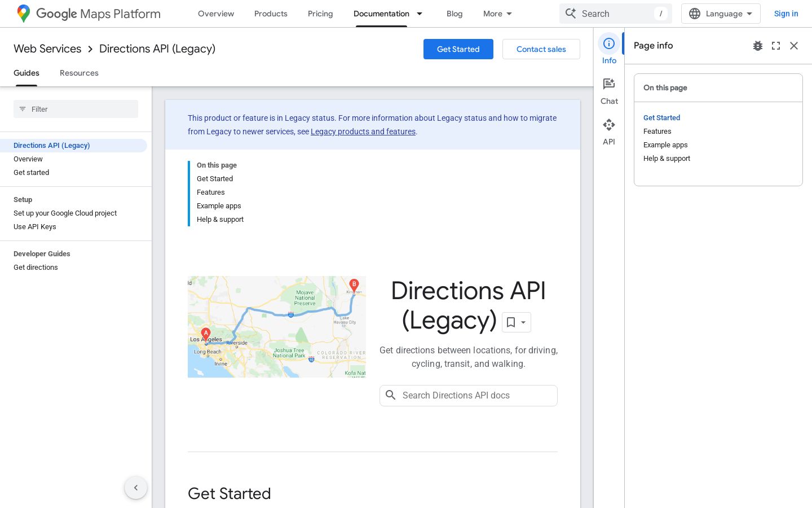Click the bug report icon in Page info

[x=758, y=46]
